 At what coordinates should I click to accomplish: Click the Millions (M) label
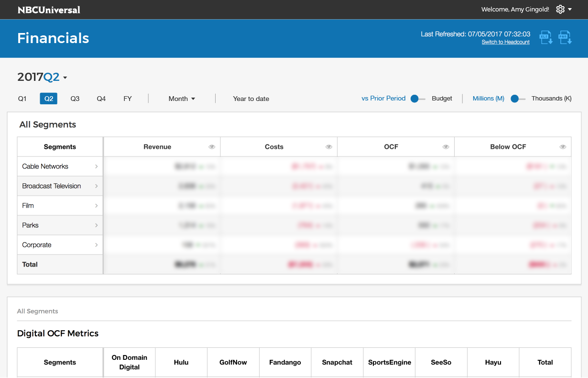pyautogui.click(x=489, y=99)
